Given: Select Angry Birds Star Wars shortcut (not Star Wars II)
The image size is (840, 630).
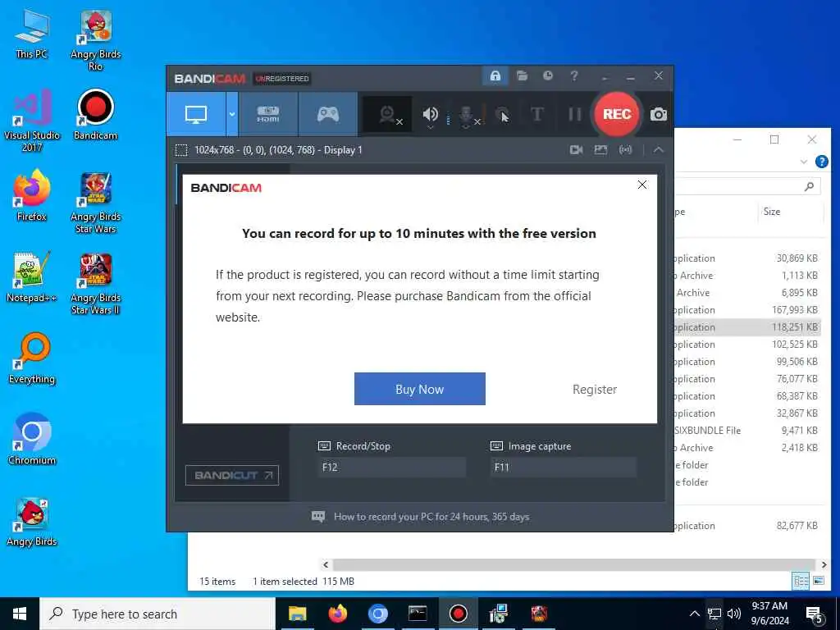Looking at the screenshot, I should click(95, 203).
